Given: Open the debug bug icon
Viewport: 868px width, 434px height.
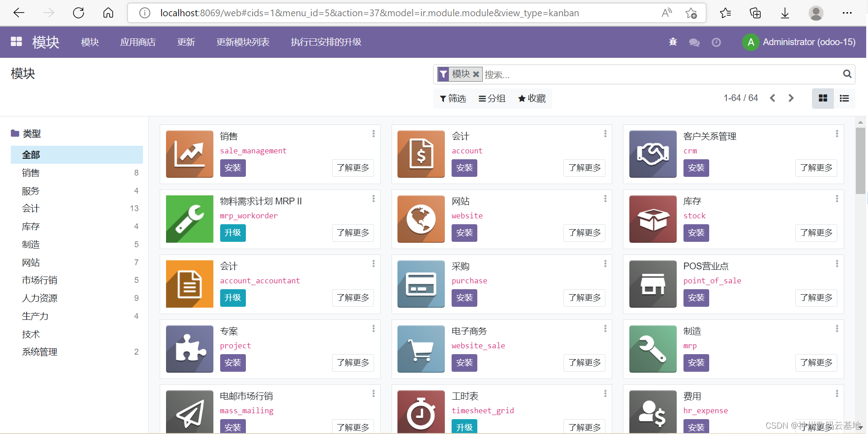Looking at the screenshot, I should 673,42.
